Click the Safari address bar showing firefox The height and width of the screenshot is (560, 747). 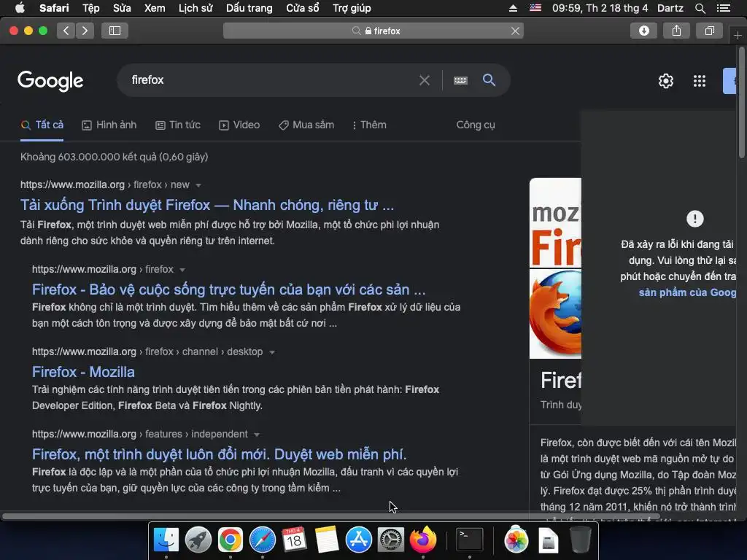pos(373,31)
